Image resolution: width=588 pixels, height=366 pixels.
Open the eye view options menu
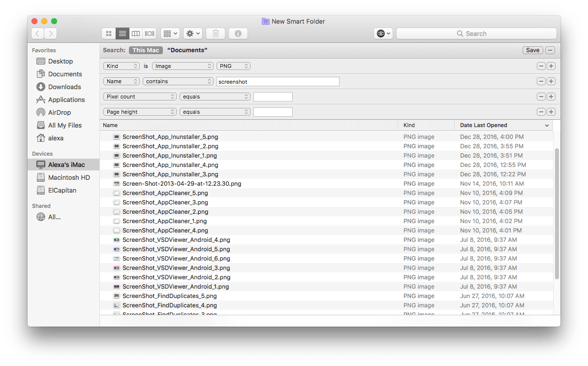pos(383,33)
